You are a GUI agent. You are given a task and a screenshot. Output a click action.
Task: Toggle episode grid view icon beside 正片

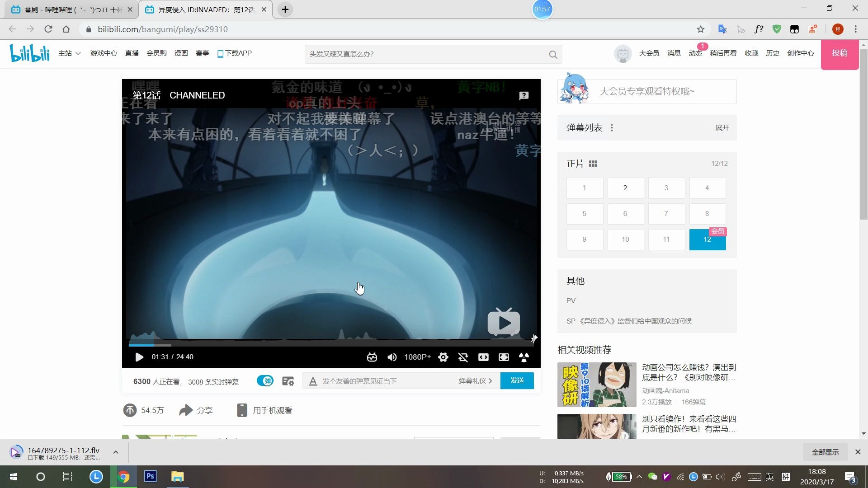pos(593,164)
